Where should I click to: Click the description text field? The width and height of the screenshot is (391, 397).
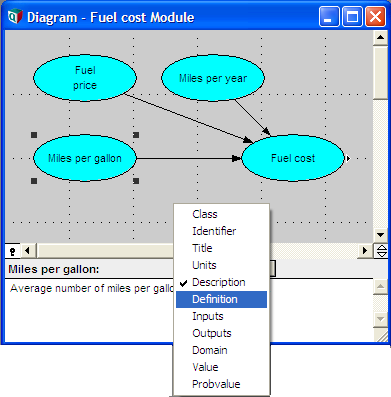(x=189, y=310)
